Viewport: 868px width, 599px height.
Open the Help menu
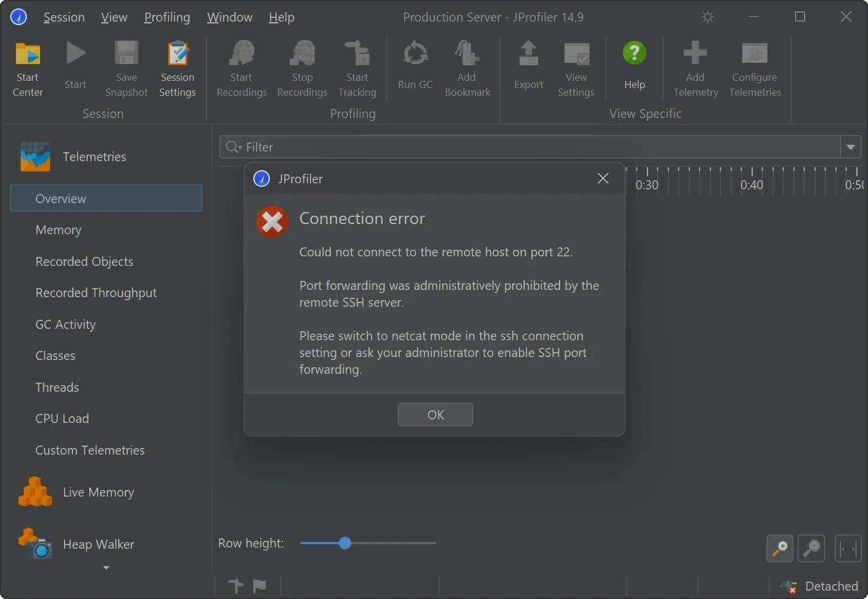point(281,17)
